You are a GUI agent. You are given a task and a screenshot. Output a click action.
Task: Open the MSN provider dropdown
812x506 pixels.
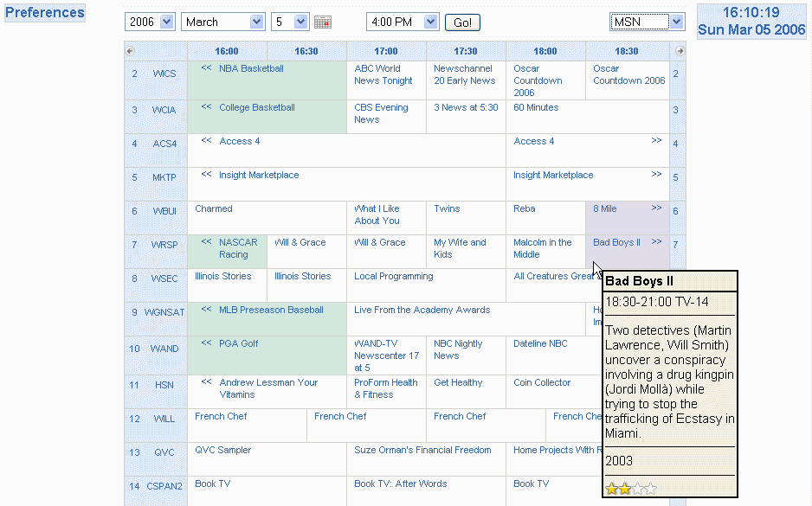pos(648,22)
